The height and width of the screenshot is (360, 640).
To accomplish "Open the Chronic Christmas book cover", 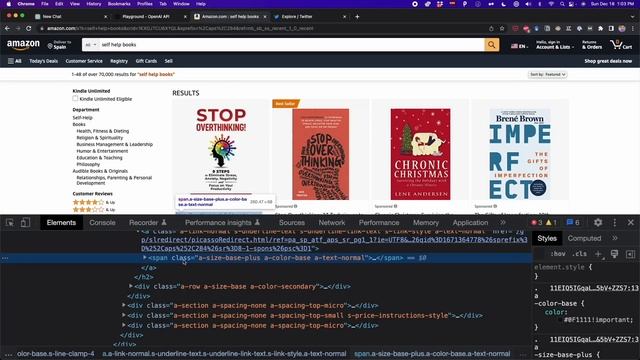I will (x=420, y=154).
